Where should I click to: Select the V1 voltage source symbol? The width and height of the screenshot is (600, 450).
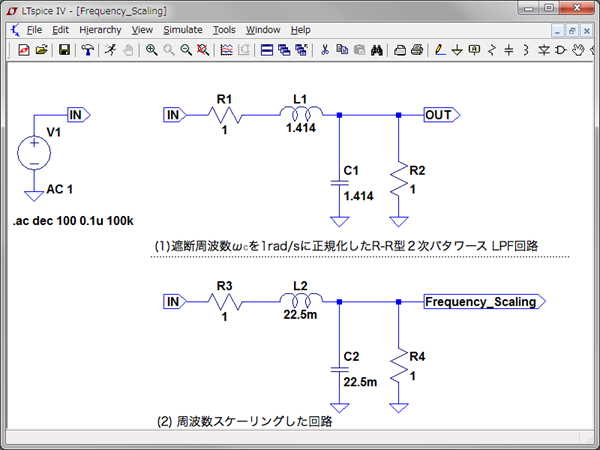pos(33,152)
